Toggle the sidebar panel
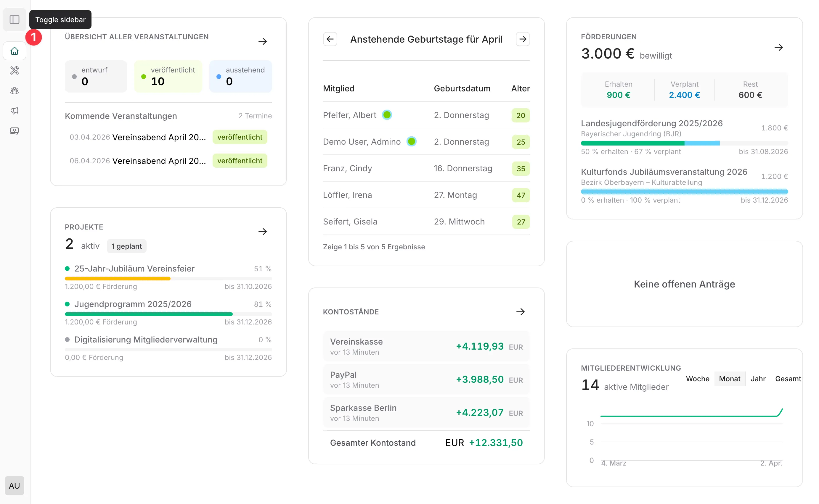The width and height of the screenshot is (819, 504). point(14,19)
